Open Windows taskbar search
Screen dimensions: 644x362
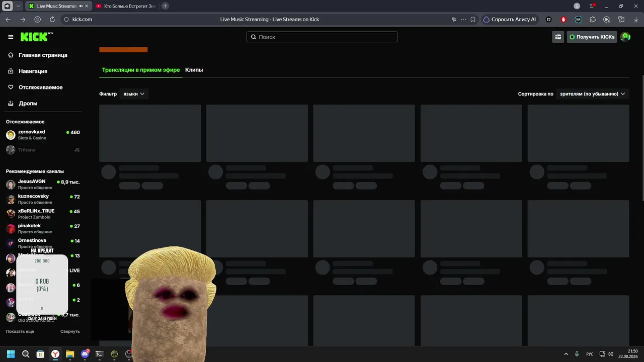(x=26, y=354)
